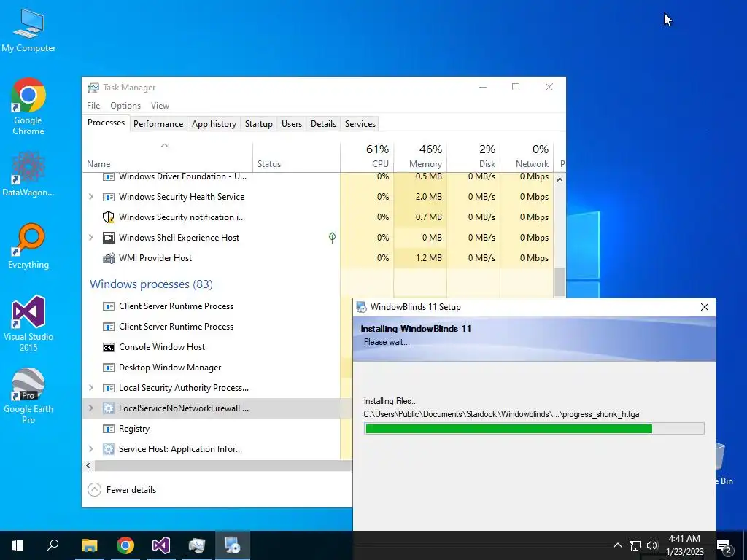The image size is (747, 560).
Task: Select Windows Driver Foundation process row
Action: click(318, 177)
